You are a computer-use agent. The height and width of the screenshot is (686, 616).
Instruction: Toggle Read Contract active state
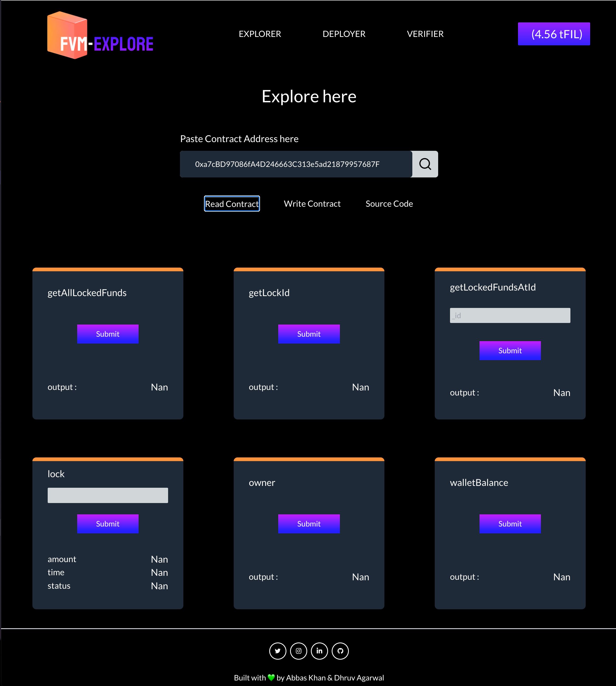232,203
